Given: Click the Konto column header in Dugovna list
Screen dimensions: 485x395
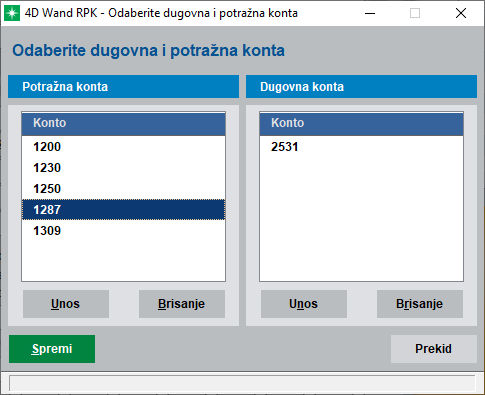Looking at the screenshot, I should 361,123.
